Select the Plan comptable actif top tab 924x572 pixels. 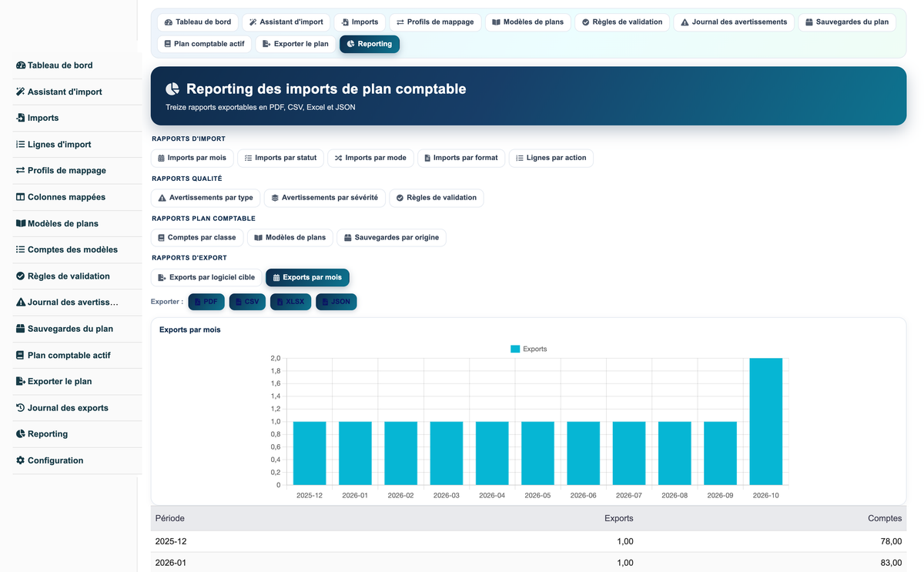click(205, 44)
